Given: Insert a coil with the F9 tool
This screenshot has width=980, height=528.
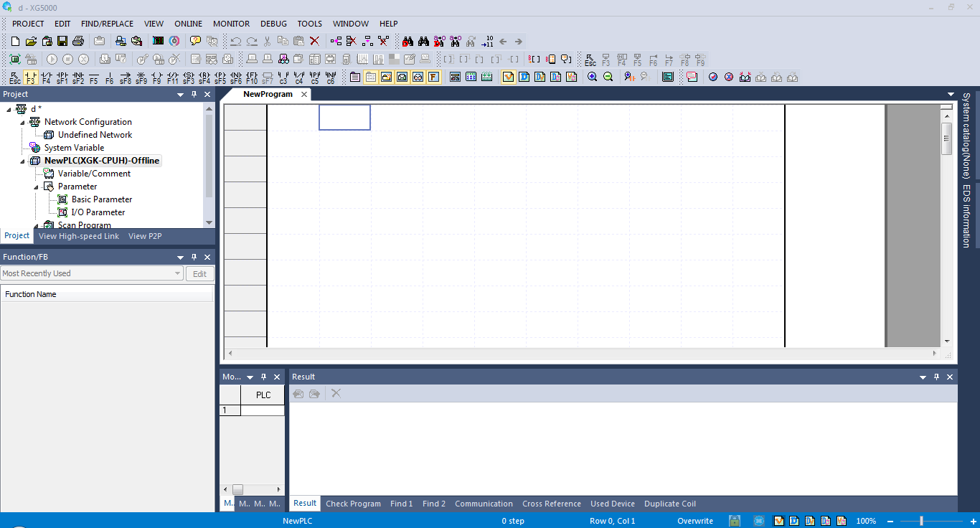Looking at the screenshot, I should (x=157, y=77).
